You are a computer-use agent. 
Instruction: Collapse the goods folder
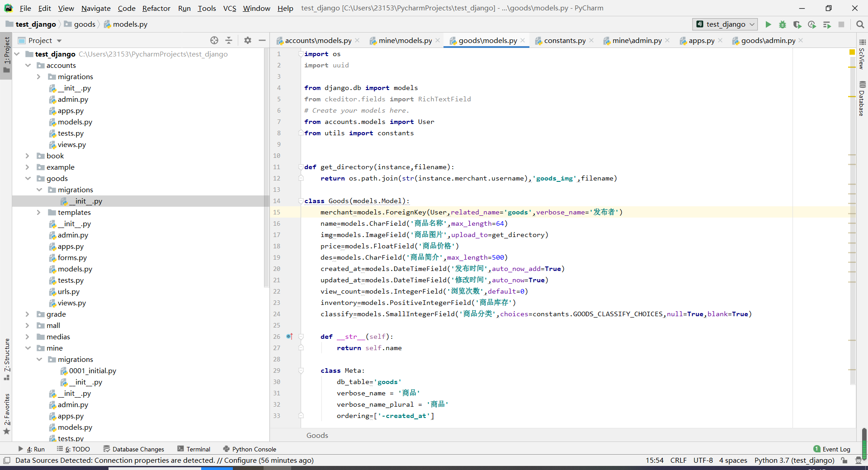[28, 178]
